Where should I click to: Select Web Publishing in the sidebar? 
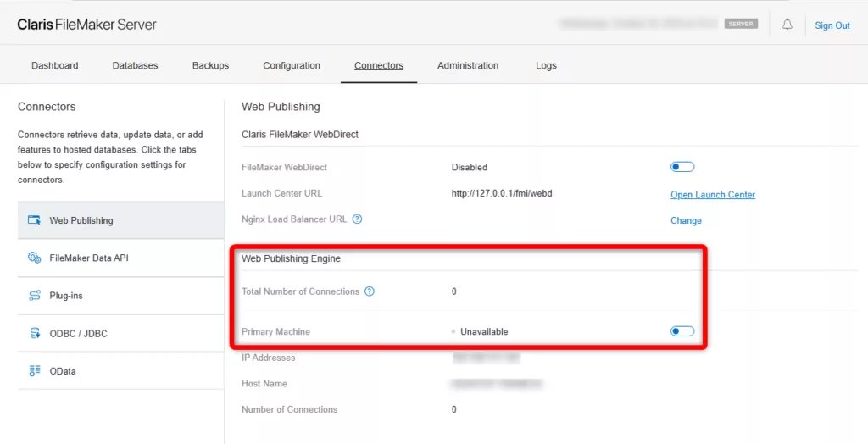click(120, 220)
